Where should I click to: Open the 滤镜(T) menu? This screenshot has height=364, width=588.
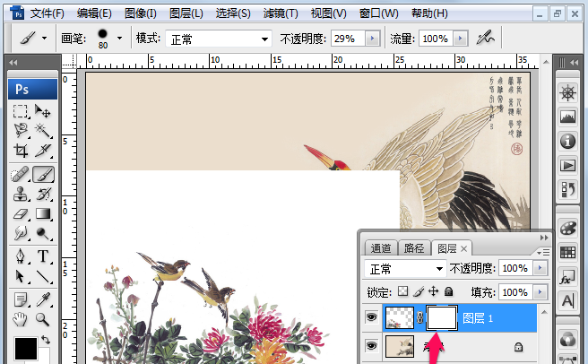[x=281, y=13]
